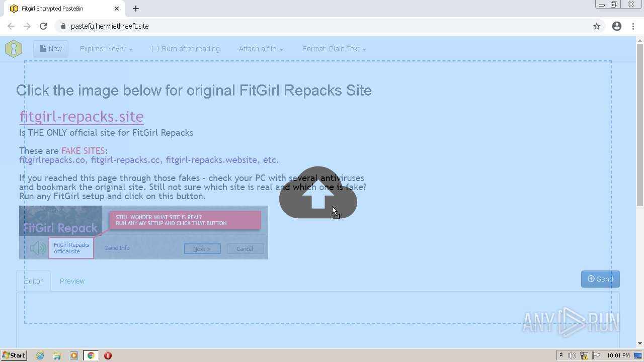The image size is (644, 362).
Task: Reload the page with the refresh icon
Action: [x=43, y=26]
